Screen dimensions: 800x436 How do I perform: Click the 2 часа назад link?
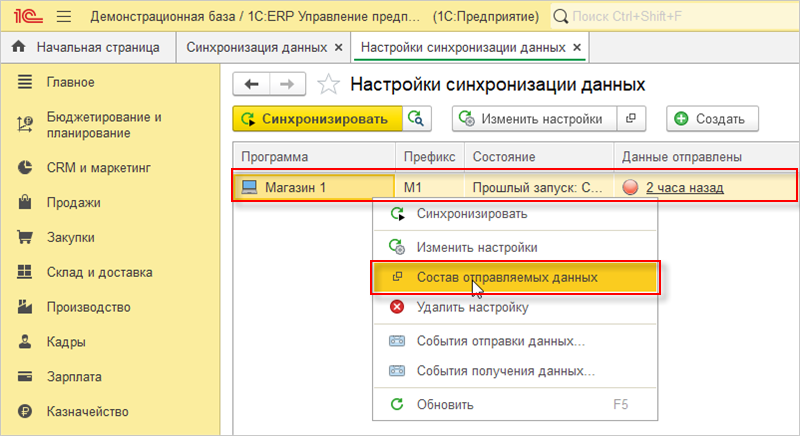(x=684, y=187)
